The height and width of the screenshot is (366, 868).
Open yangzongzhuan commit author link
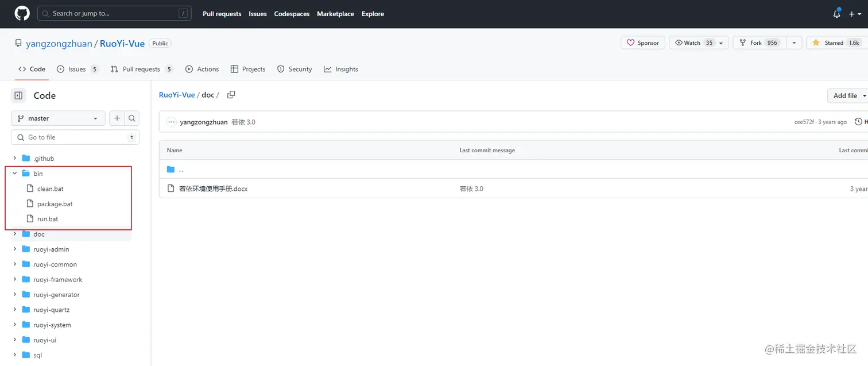tap(204, 122)
